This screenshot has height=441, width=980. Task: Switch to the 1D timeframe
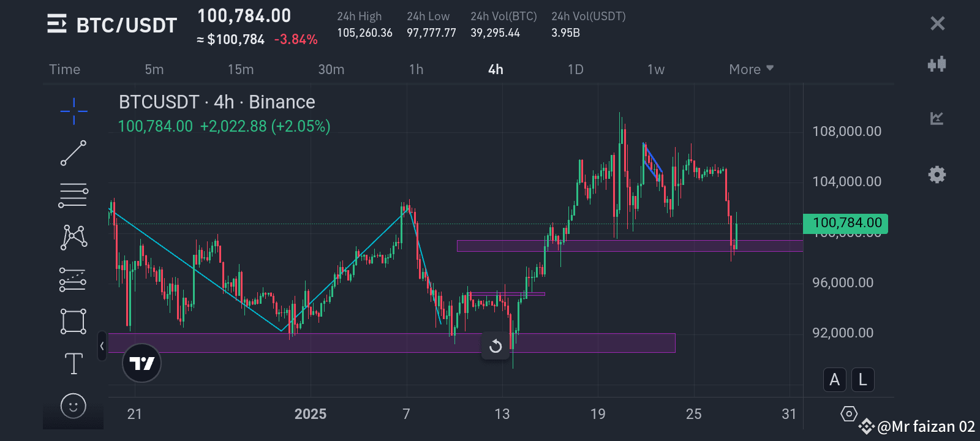coord(575,69)
